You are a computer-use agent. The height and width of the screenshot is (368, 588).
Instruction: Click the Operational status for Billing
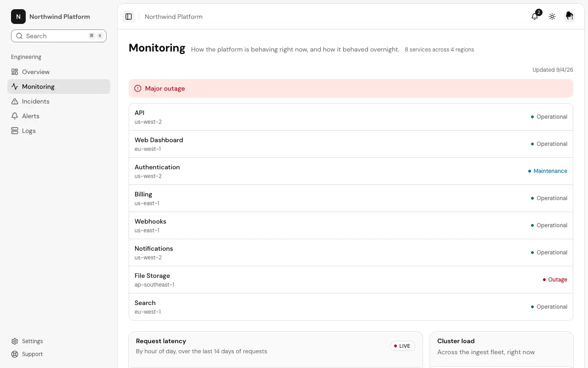549,198
